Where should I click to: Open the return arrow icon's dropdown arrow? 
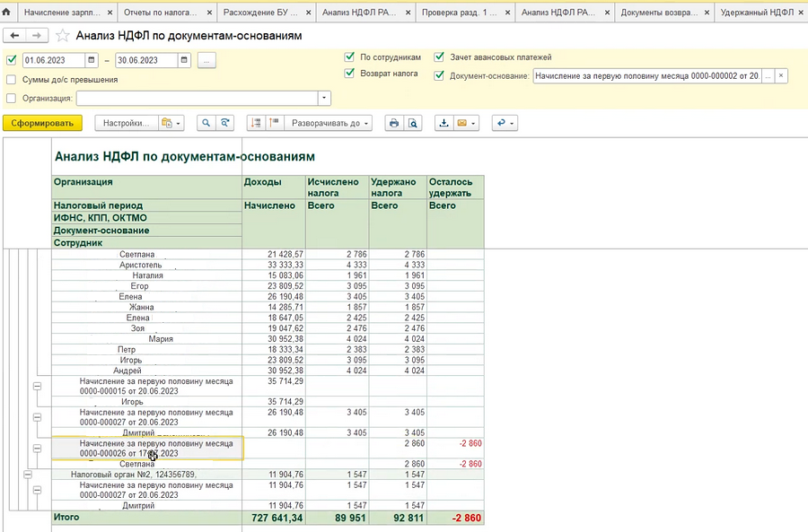(x=512, y=123)
